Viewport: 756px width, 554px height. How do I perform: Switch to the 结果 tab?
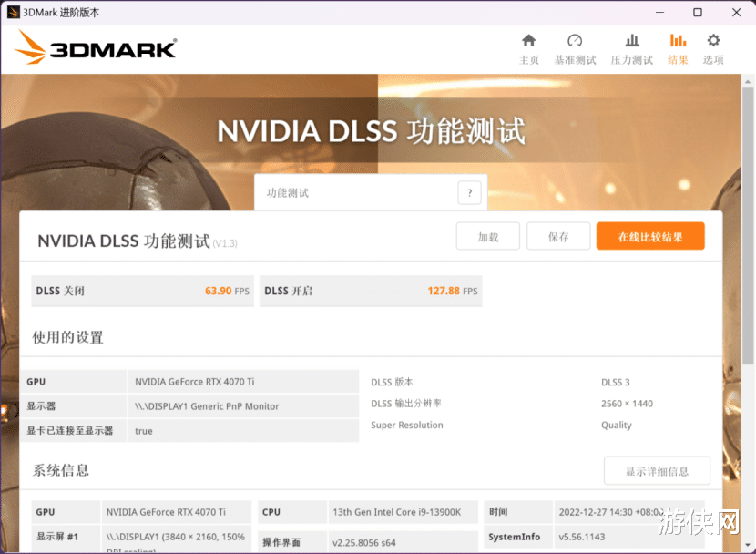pos(678,47)
